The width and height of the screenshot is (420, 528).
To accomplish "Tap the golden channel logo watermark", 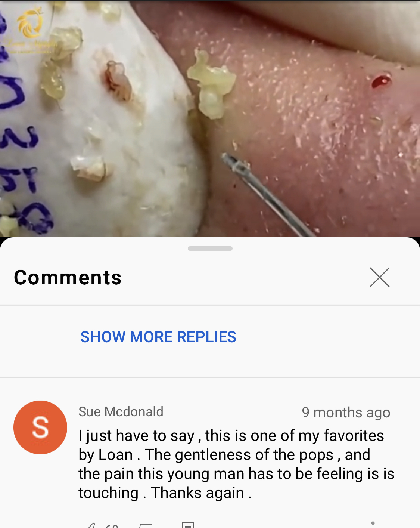I will pyautogui.click(x=30, y=22).
